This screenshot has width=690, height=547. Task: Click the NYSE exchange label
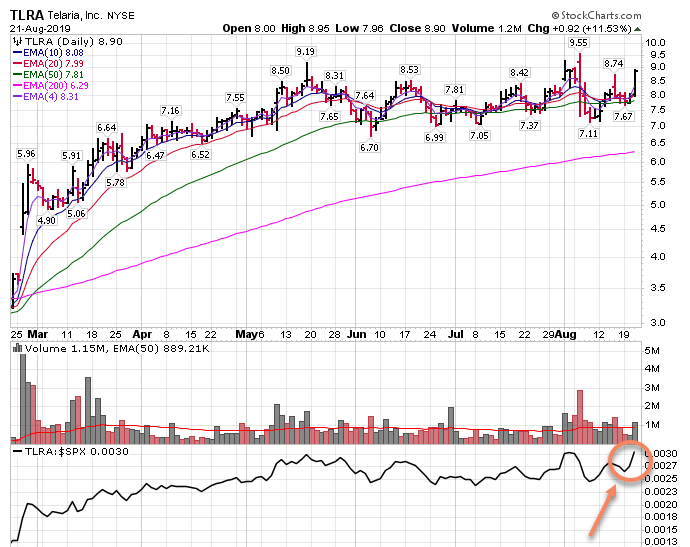pos(121,16)
